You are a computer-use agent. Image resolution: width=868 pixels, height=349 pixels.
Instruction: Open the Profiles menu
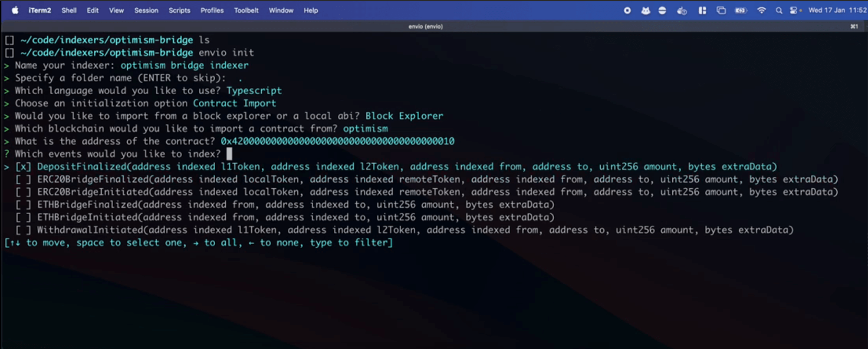tap(212, 10)
